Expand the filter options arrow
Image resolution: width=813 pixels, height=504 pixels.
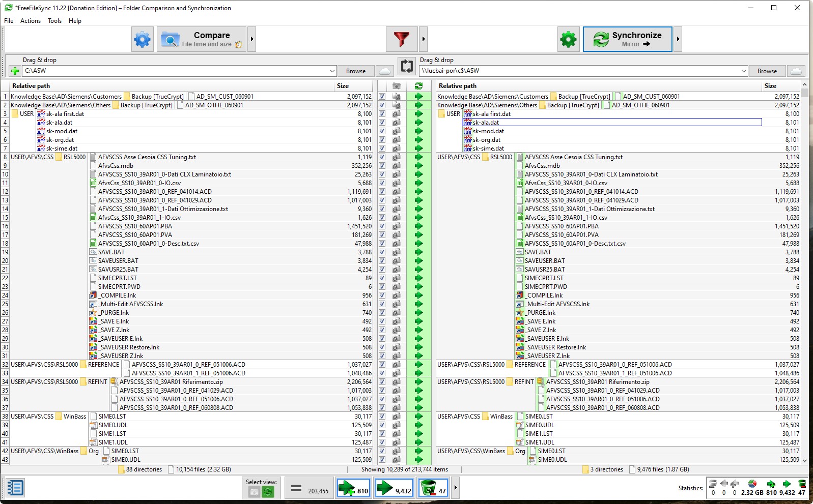423,39
